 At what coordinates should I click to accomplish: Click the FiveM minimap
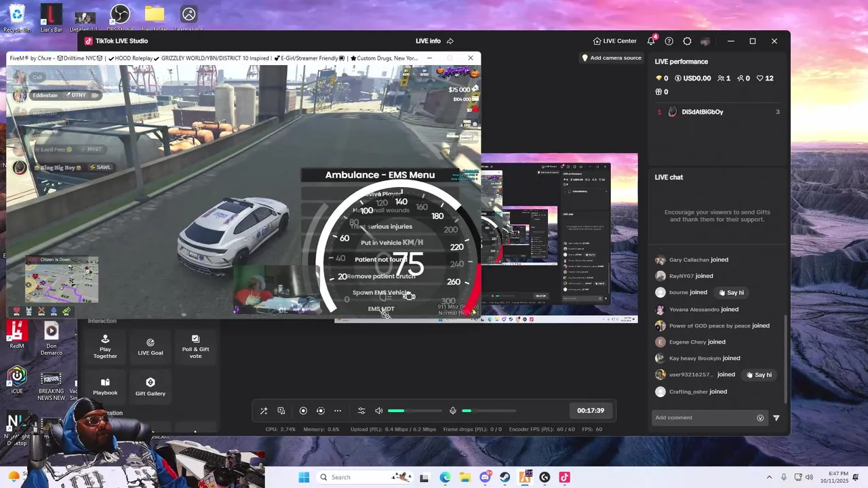[x=62, y=279]
